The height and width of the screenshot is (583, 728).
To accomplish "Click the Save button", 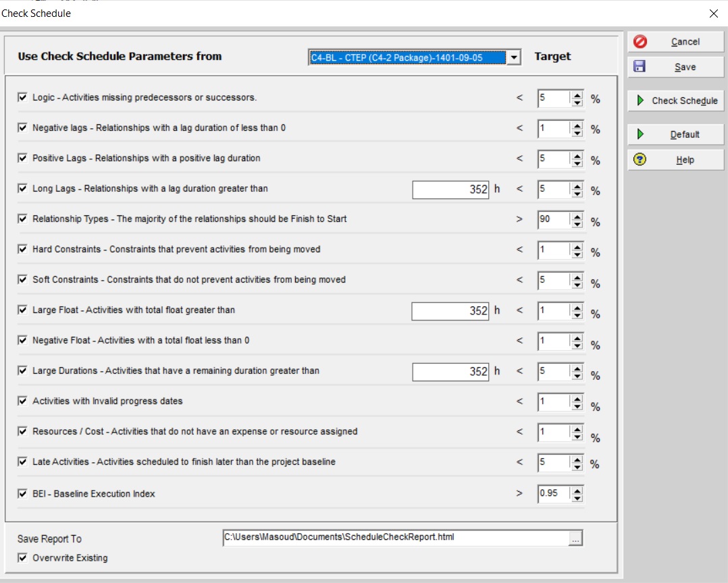I will pyautogui.click(x=675, y=67).
